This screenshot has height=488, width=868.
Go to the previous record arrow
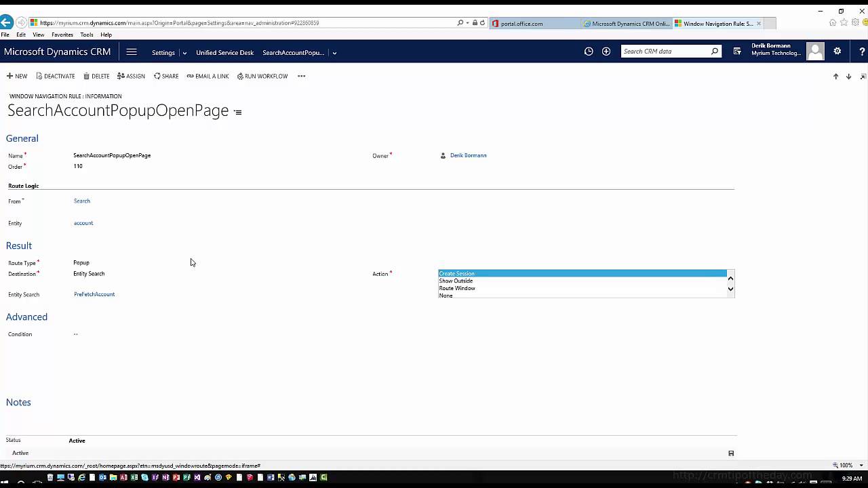coord(835,77)
